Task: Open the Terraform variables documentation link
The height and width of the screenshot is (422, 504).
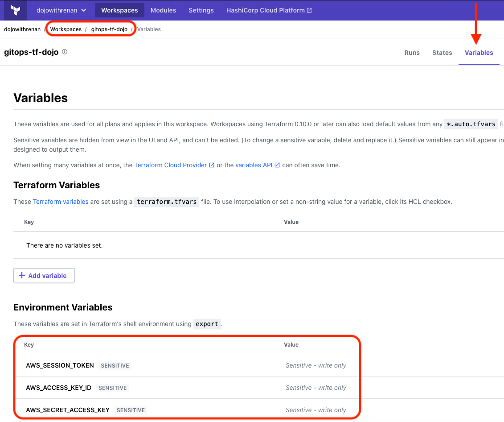Action: pyautogui.click(x=61, y=202)
